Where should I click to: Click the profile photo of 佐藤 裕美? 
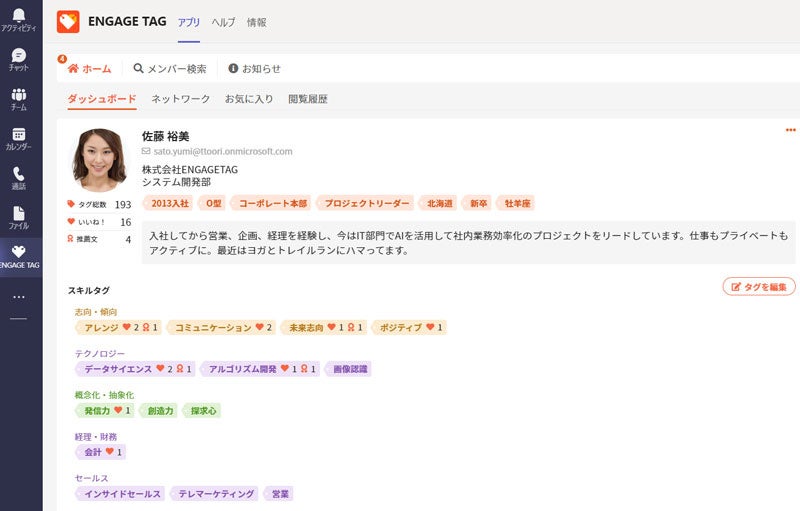tap(99, 160)
